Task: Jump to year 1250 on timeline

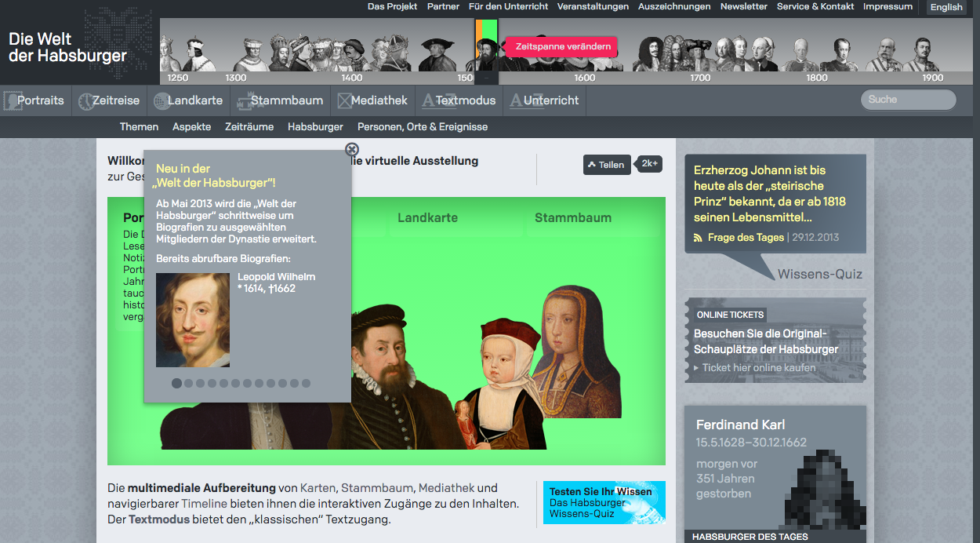Action: tap(178, 78)
